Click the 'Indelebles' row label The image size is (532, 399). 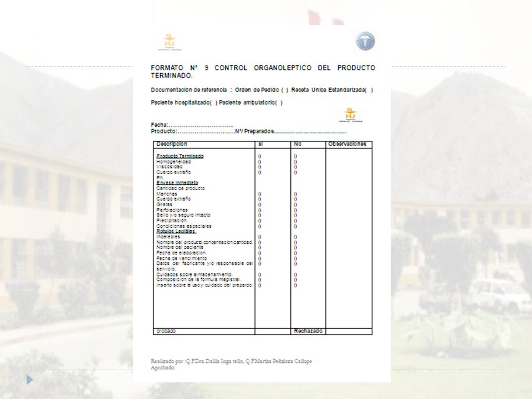tap(168, 237)
